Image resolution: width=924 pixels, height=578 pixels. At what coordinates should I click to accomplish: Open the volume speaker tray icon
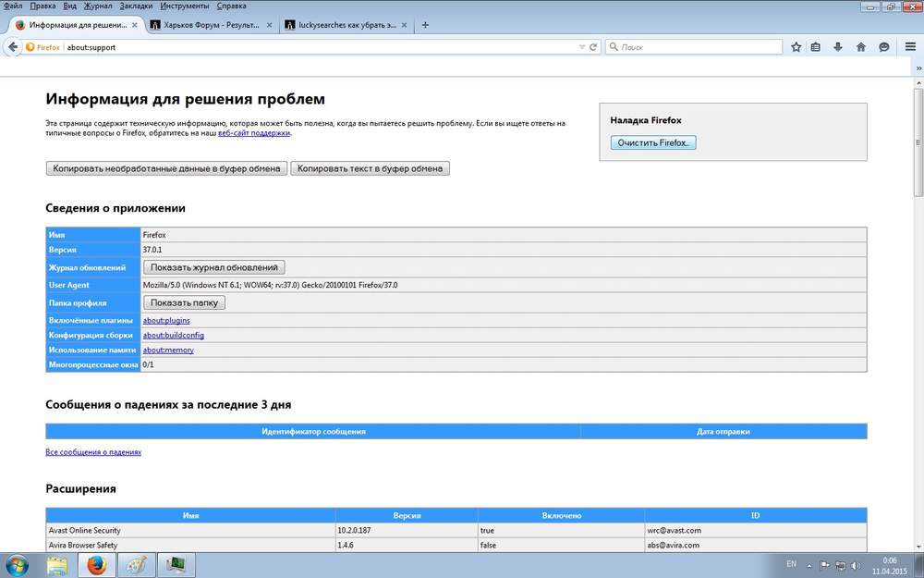tap(856, 566)
